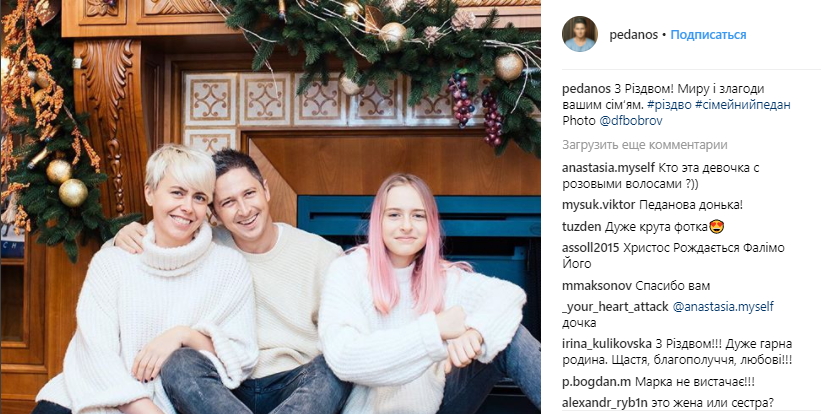Open commenter irina_kulikovska's profile

607,344
